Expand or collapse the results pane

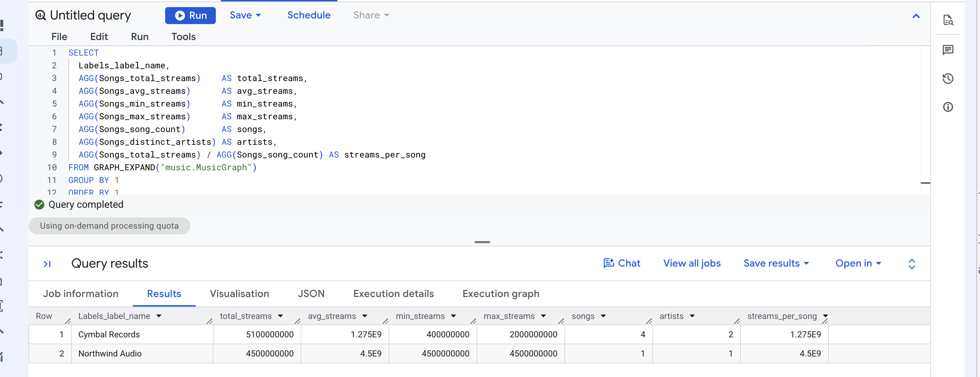pos(912,264)
